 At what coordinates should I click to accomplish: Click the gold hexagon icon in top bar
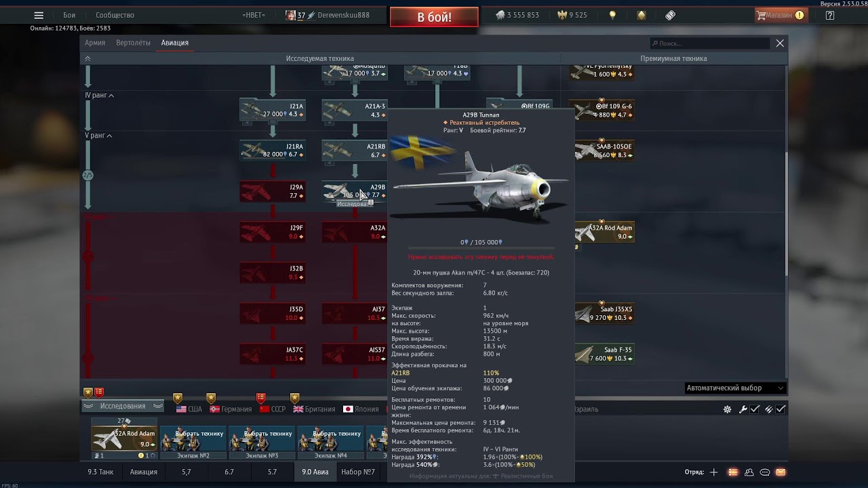click(642, 15)
